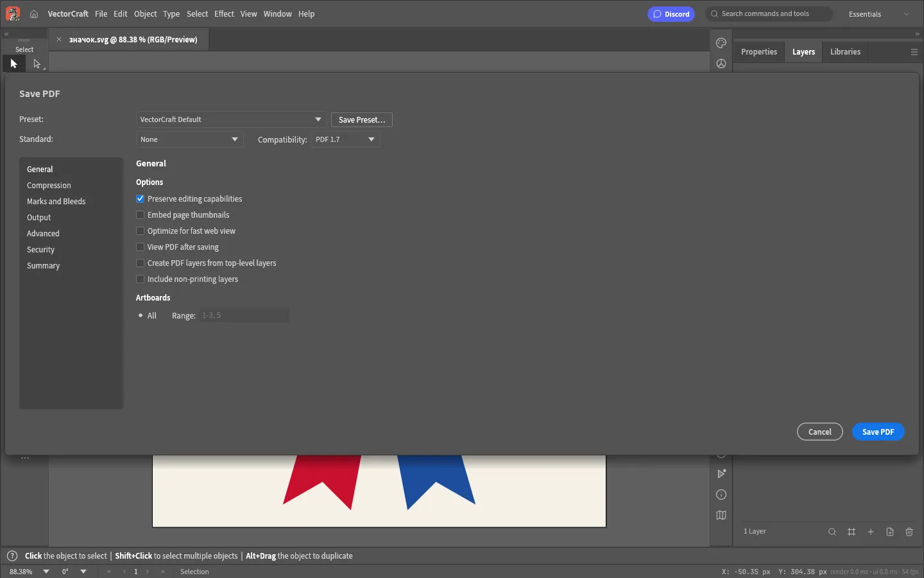924x578 pixels.
Task: Open the Layers panel hamburger menu
Action: 914,52
